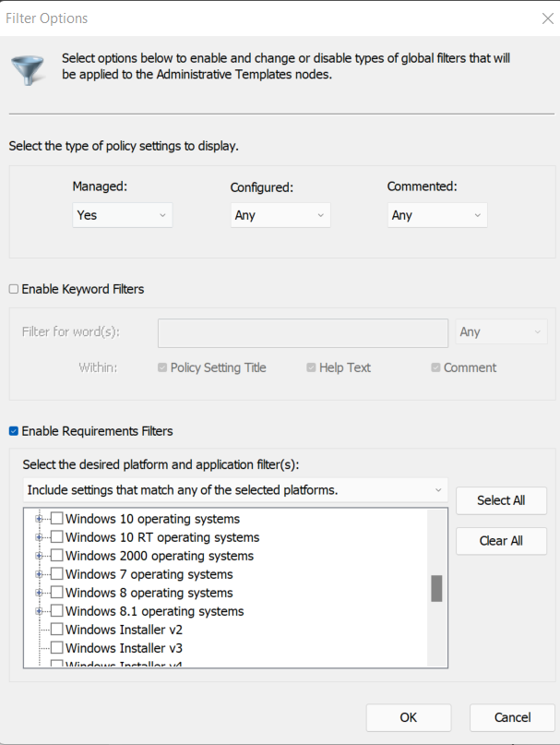Click the platform list scrollbar thumb
This screenshot has width=560, height=745.
click(x=436, y=588)
